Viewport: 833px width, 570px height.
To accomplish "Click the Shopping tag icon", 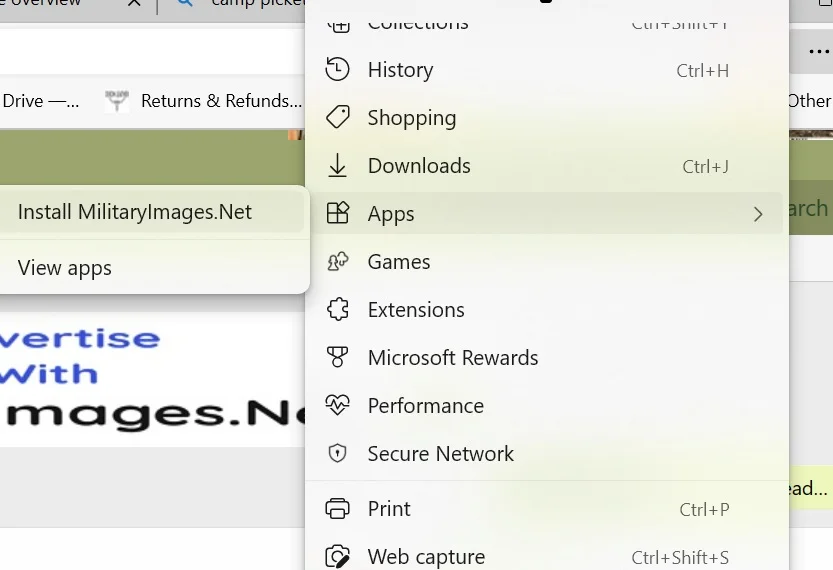I will click(337, 117).
